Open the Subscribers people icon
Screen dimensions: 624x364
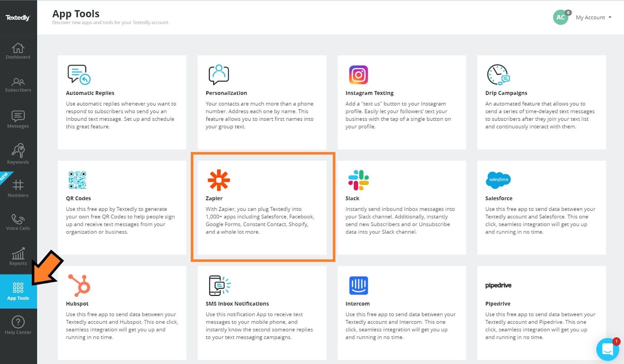18,81
